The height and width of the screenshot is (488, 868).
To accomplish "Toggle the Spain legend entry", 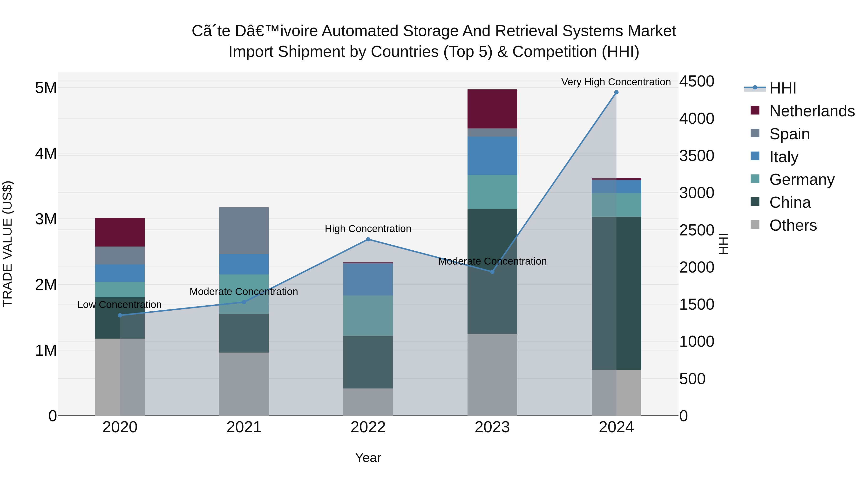I will 780,134.
